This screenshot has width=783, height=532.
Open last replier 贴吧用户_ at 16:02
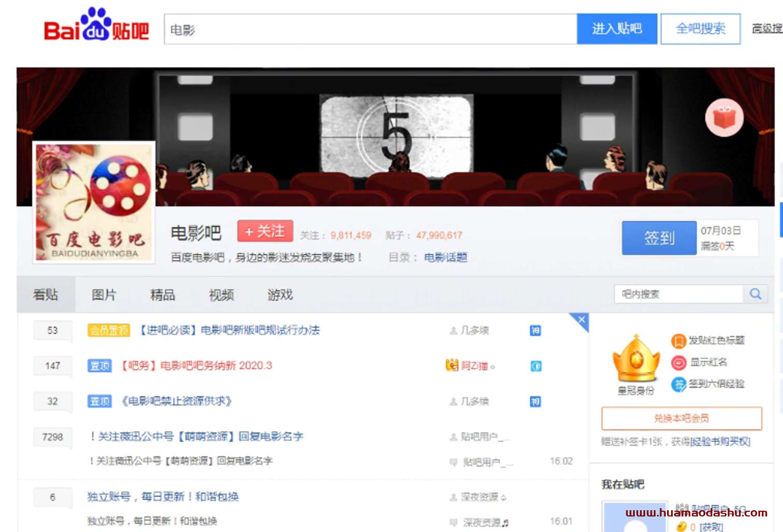tap(487, 461)
